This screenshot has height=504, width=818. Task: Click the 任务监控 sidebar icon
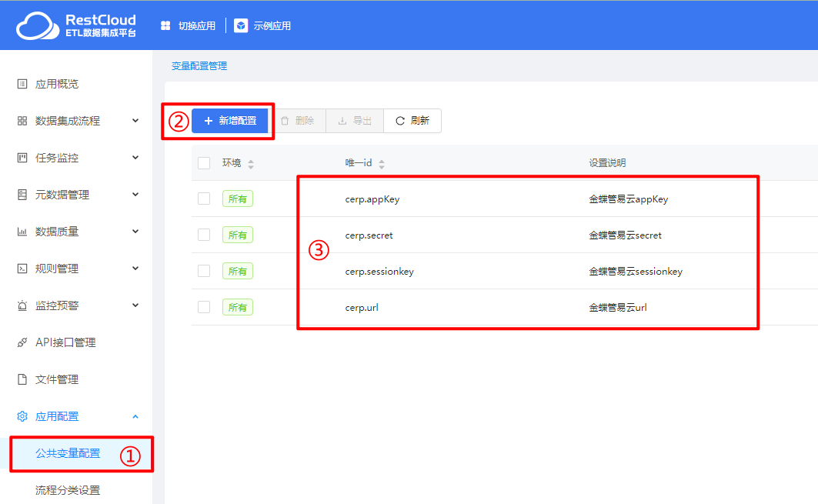(x=22, y=158)
